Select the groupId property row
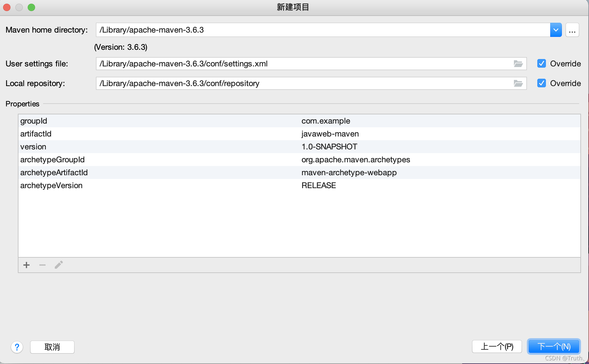Image resolution: width=589 pixels, height=364 pixels. click(299, 121)
